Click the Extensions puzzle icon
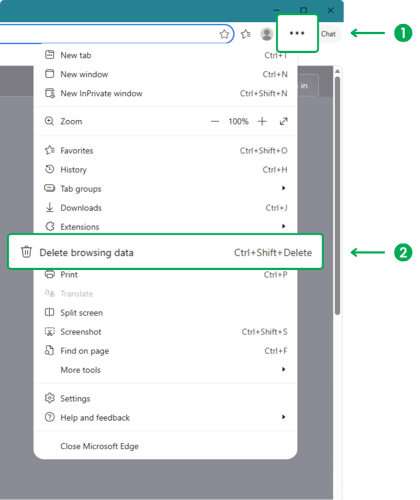The image size is (420, 500). pos(50,226)
